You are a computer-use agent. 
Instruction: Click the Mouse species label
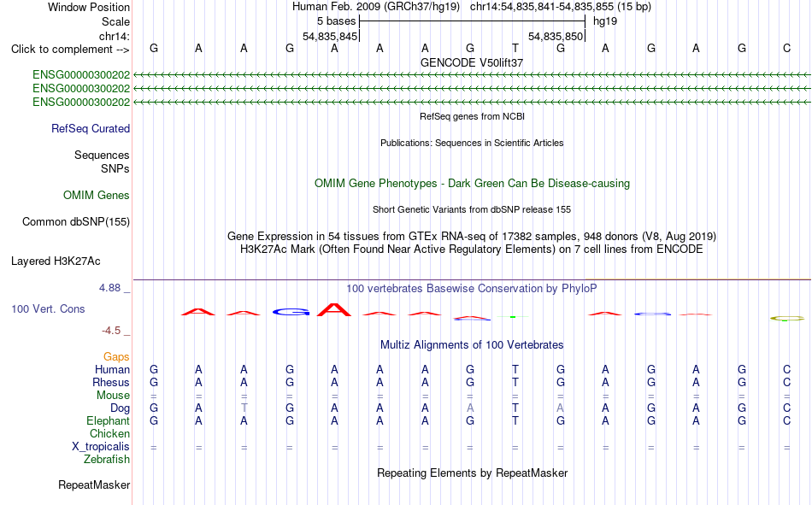click(x=113, y=395)
